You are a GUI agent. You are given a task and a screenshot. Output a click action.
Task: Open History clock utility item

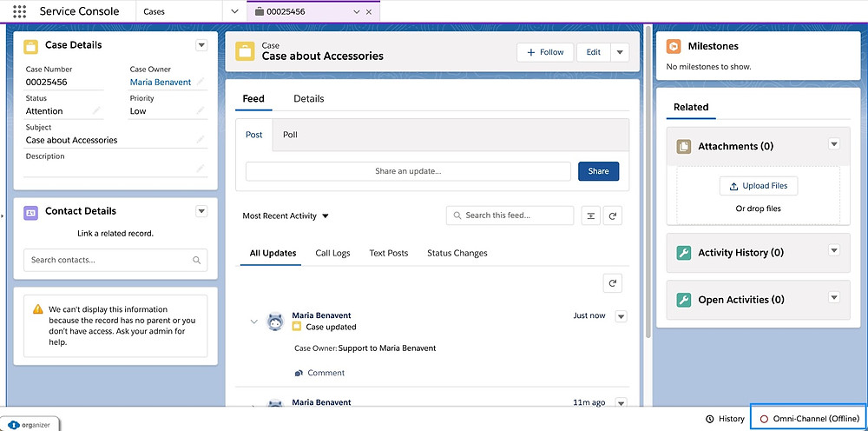725,419
